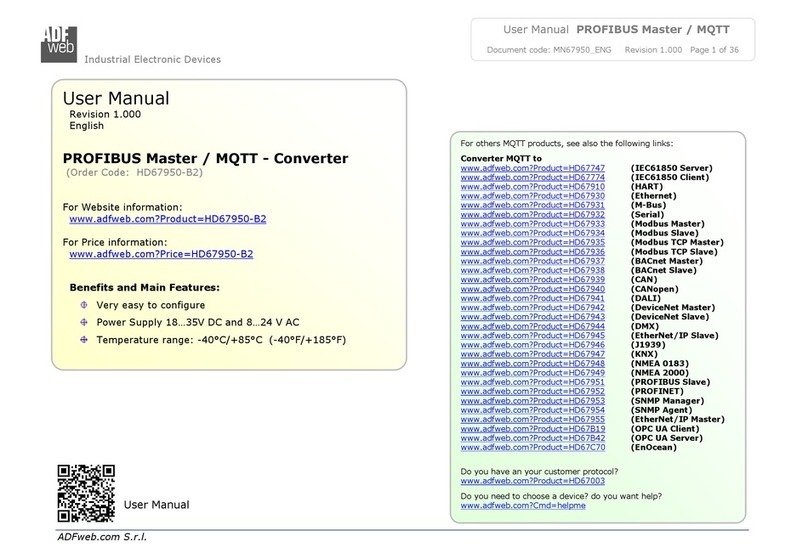Viewport: 808px width, 559px height.
Task: Open the HD67945 EtherNet/IP Slave link
Action: click(533, 335)
